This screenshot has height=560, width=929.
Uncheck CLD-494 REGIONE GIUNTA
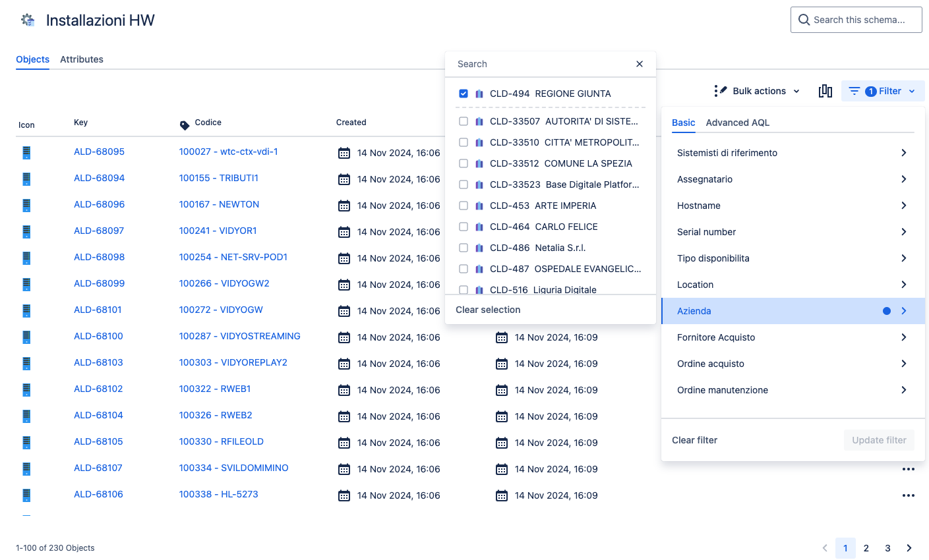464,94
